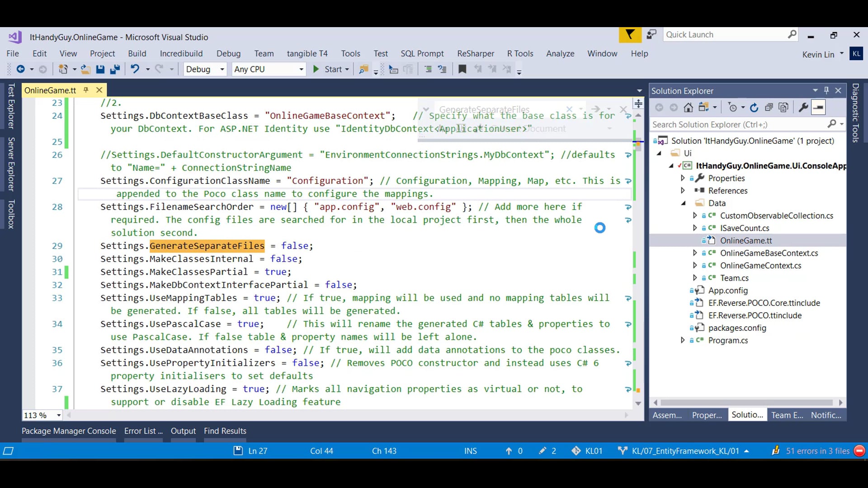The image size is (868, 488).
Task: Click the Search Solution Explorer field
Action: click(x=737, y=124)
